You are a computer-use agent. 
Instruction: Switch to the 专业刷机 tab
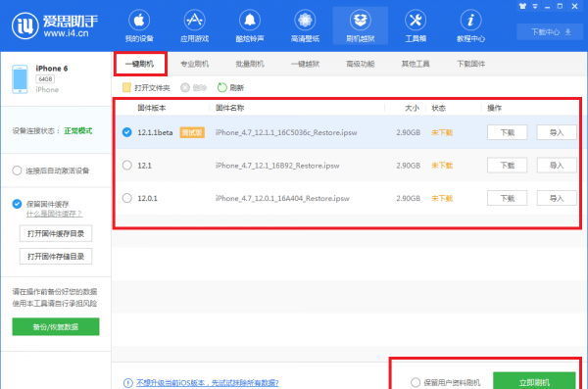click(x=194, y=64)
